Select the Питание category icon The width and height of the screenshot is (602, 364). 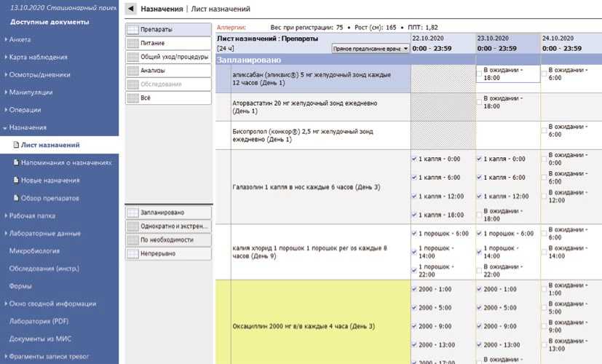pyautogui.click(x=132, y=43)
